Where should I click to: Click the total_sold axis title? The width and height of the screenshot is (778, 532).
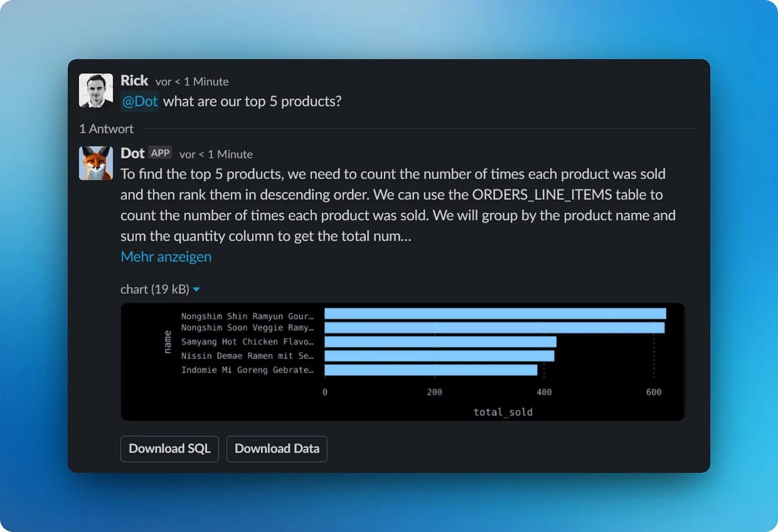coord(502,412)
